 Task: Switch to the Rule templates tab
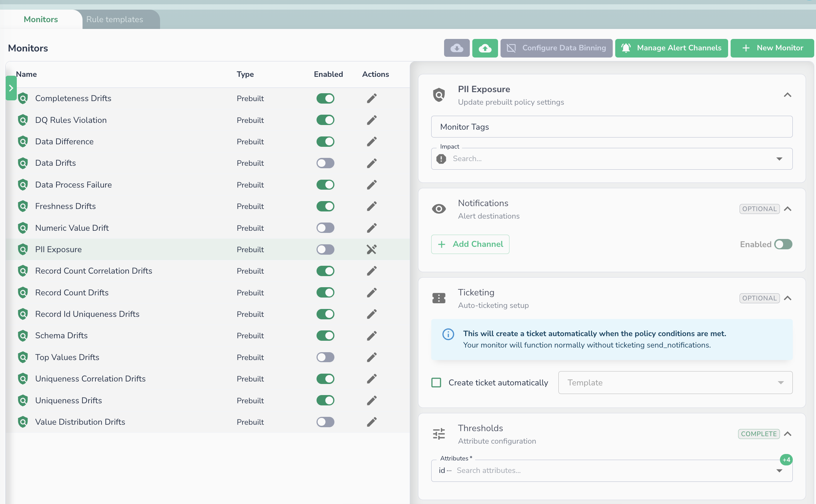pos(115,19)
